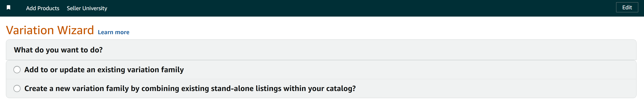Choose the option to add to an existing family

coord(17,70)
